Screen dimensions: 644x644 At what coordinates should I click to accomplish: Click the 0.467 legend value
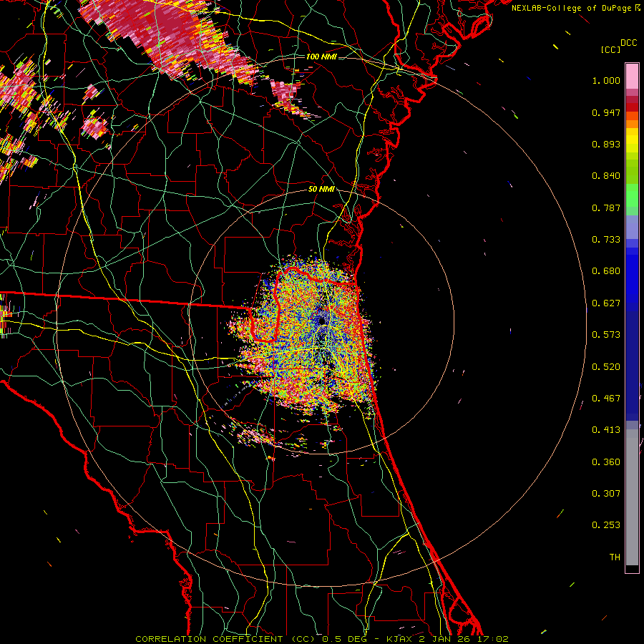[x=606, y=399]
